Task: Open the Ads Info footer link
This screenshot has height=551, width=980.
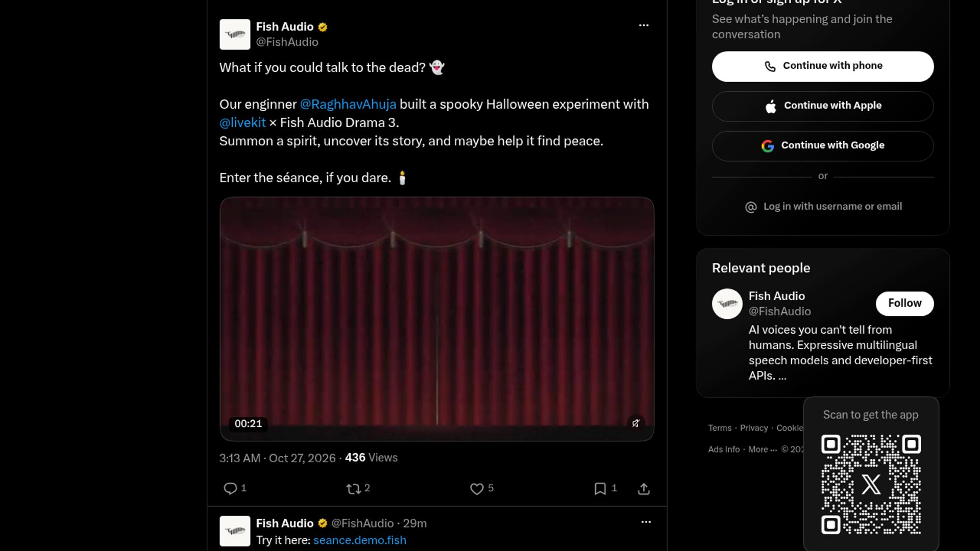Action: click(724, 449)
